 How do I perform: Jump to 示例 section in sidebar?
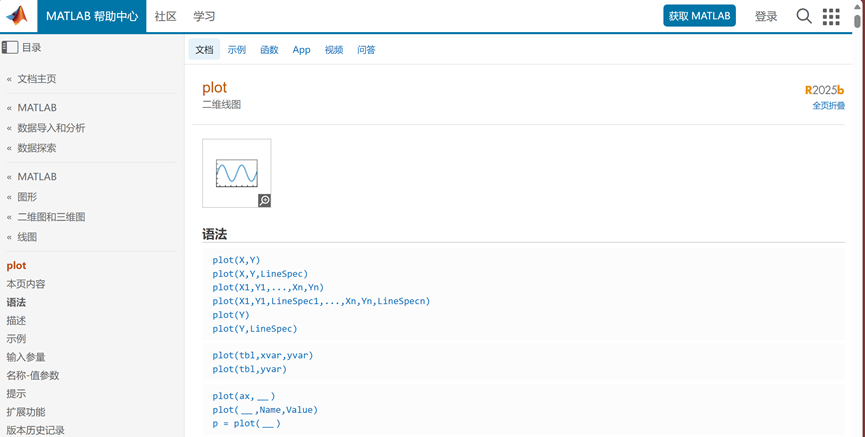[x=16, y=339]
